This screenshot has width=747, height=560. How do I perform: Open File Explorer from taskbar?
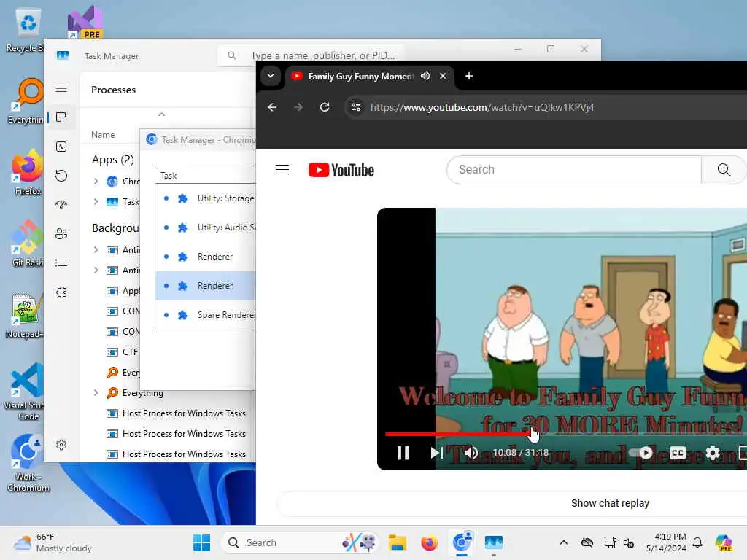pyautogui.click(x=397, y=542)
